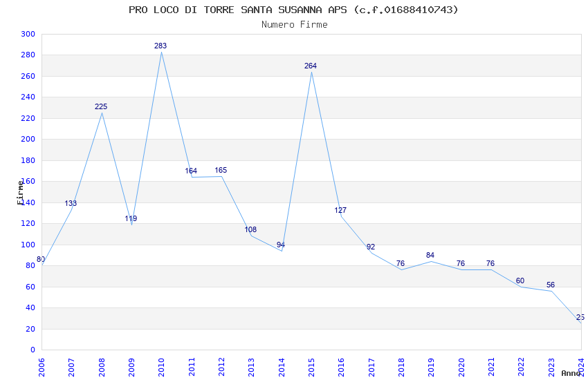588x380 pixels.
Task: Select the year 2012 on x-axis
Action: click(221, 368)
